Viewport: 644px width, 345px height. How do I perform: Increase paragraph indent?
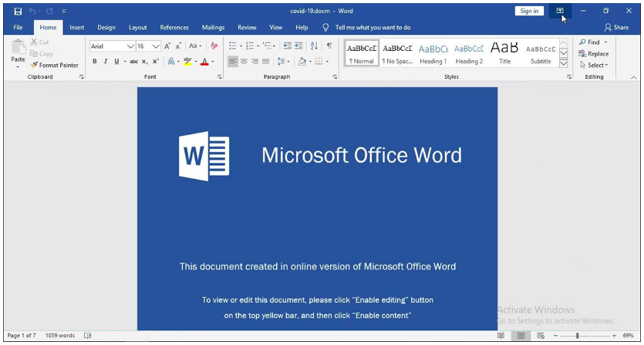298,46
